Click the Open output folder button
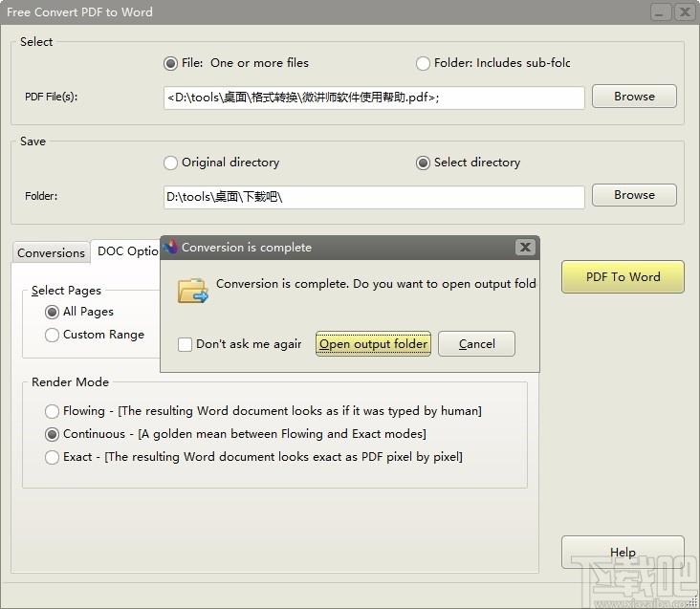This screenshot has height=609, width=700. (373, 344)
